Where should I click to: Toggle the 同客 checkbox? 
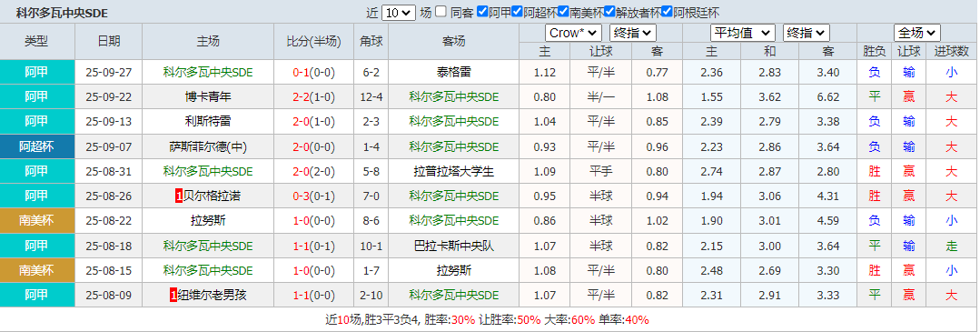click(441, 11)
